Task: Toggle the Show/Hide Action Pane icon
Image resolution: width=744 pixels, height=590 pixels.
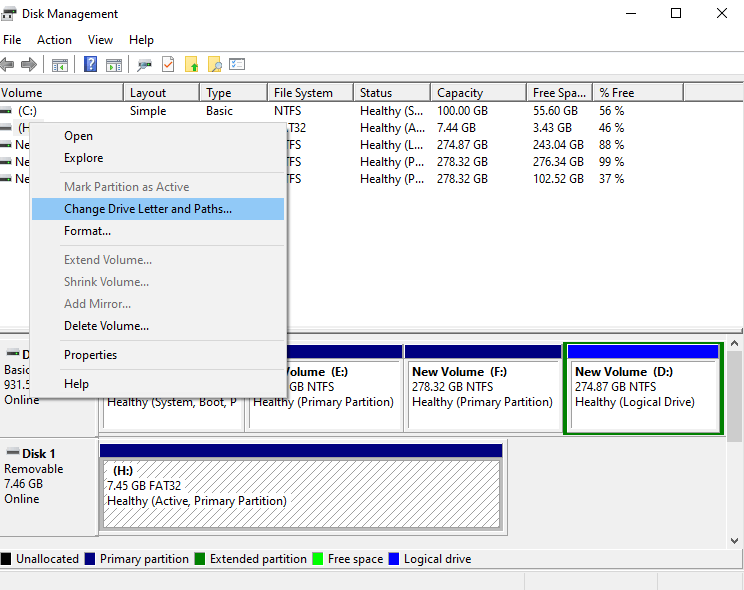Action: [114, 65]
